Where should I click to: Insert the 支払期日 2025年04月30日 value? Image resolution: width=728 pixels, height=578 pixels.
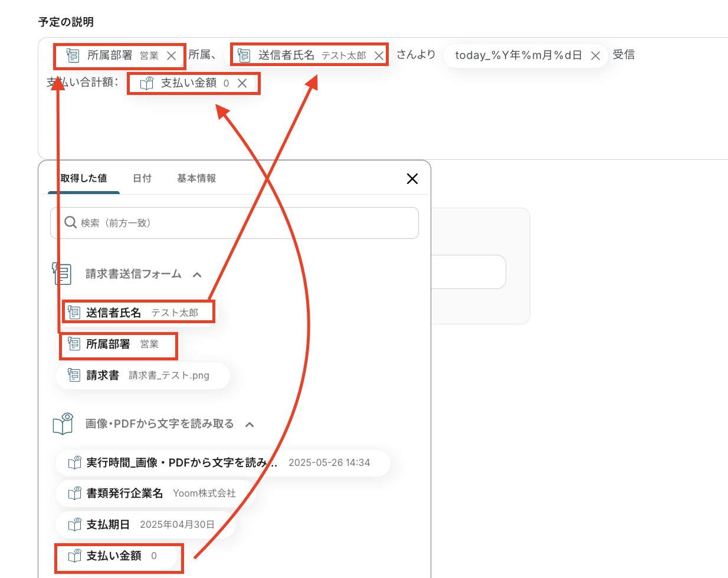pos(145,524)
